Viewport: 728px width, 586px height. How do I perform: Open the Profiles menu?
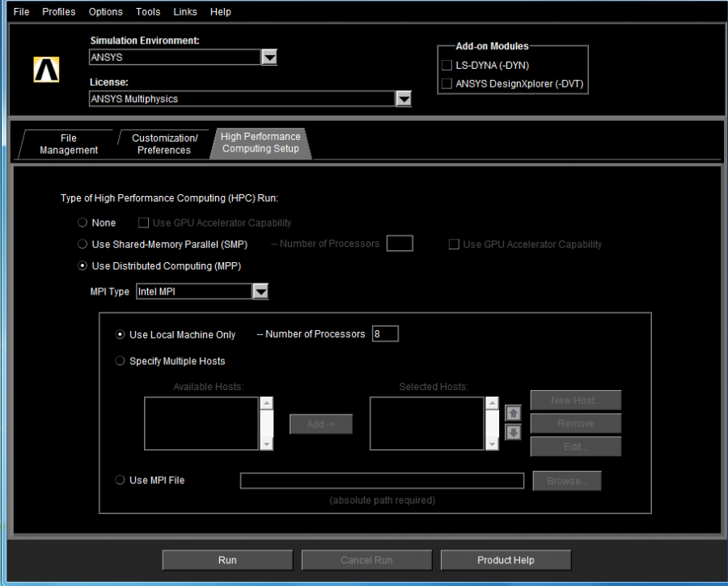[x=58, y=11]
